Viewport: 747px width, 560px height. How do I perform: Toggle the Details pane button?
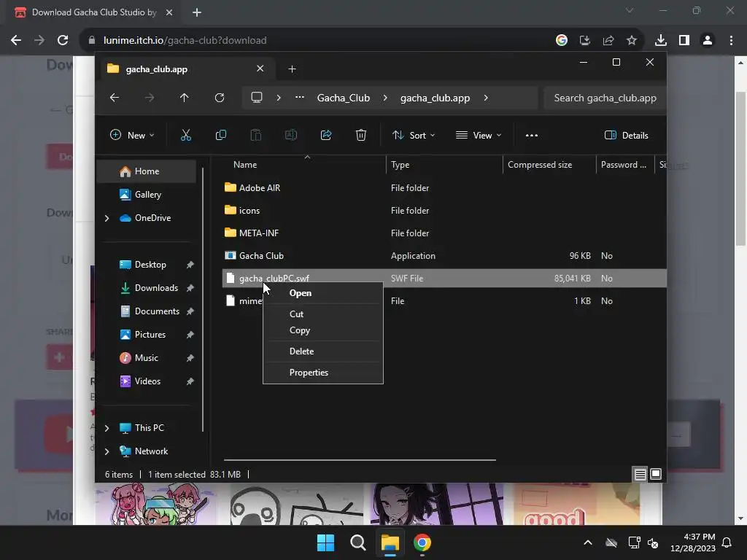click(x=627, y=135)
